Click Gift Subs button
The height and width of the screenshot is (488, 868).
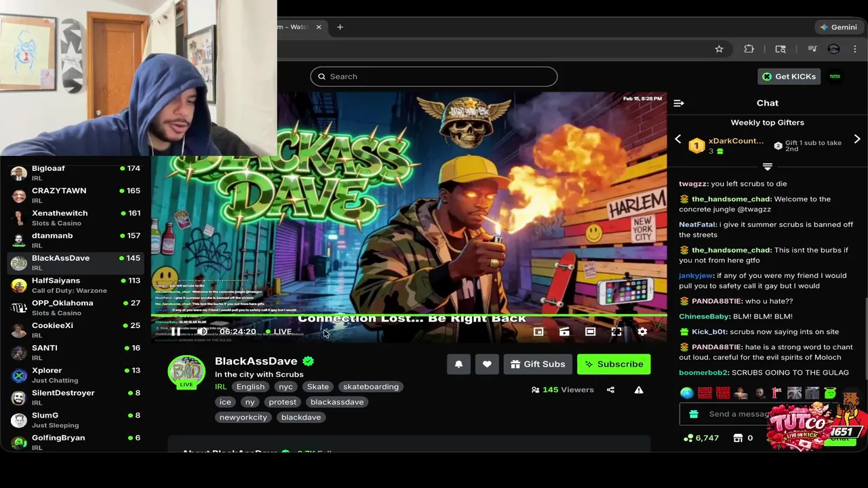click(538, 364)
